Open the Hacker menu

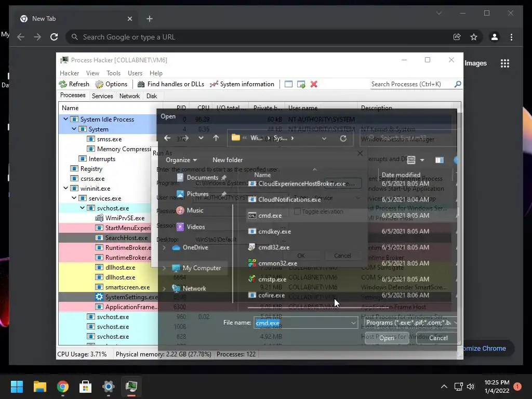coord(69,73)
